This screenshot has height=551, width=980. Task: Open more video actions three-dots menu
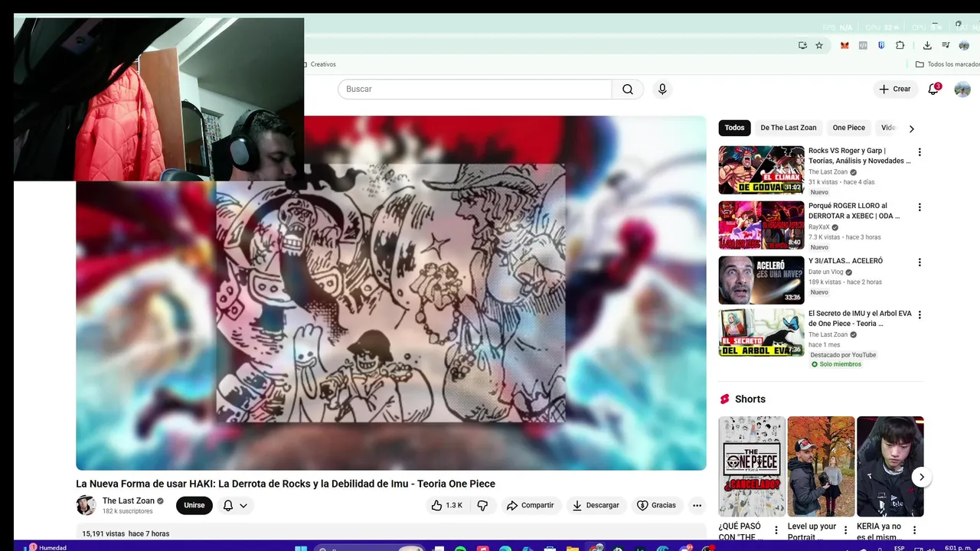click(x=697, y=505)
